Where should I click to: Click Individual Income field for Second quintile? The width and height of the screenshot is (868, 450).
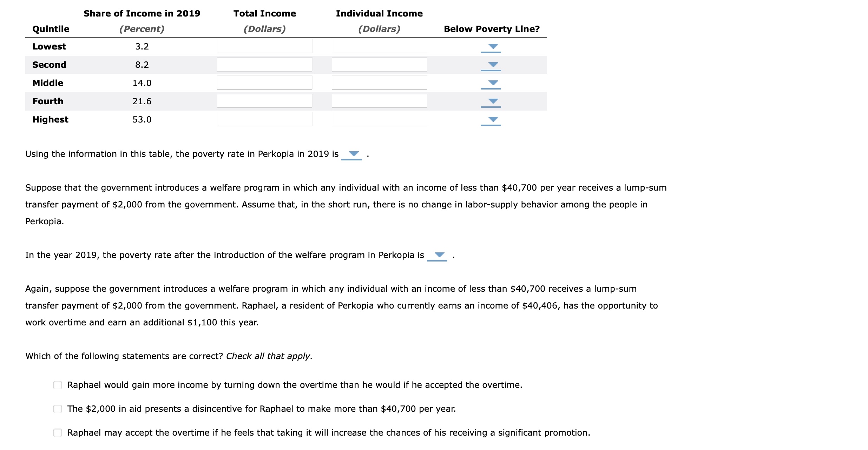(380, 64)
